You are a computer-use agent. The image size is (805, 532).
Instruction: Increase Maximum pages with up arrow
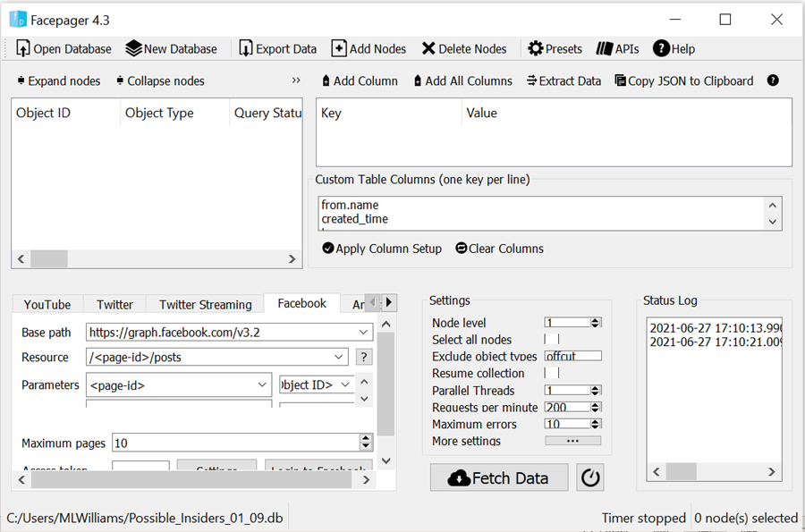pyautogui.click(x=366, y=439)
